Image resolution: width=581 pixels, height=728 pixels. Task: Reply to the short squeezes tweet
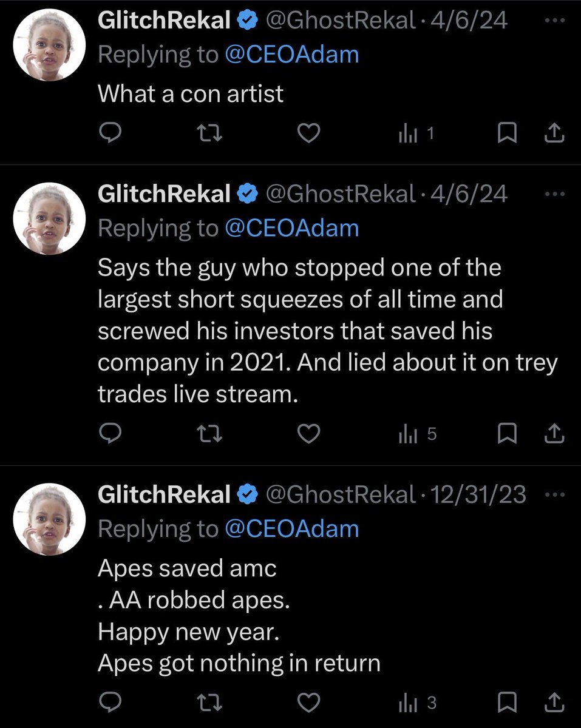click(110, 433)
